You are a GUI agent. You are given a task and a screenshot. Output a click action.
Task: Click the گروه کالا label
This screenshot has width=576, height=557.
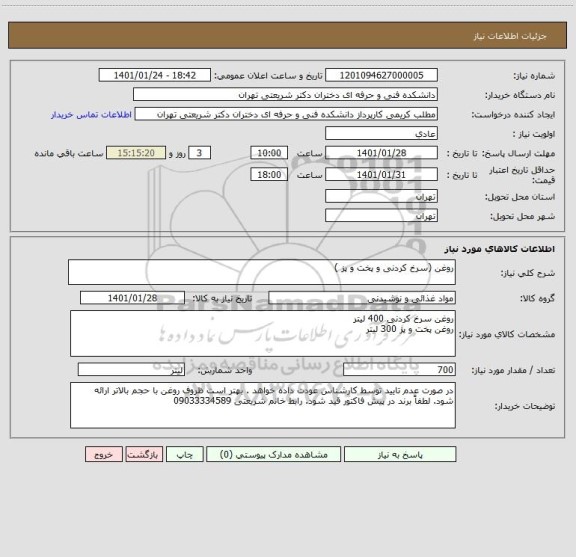coord(537,298)
